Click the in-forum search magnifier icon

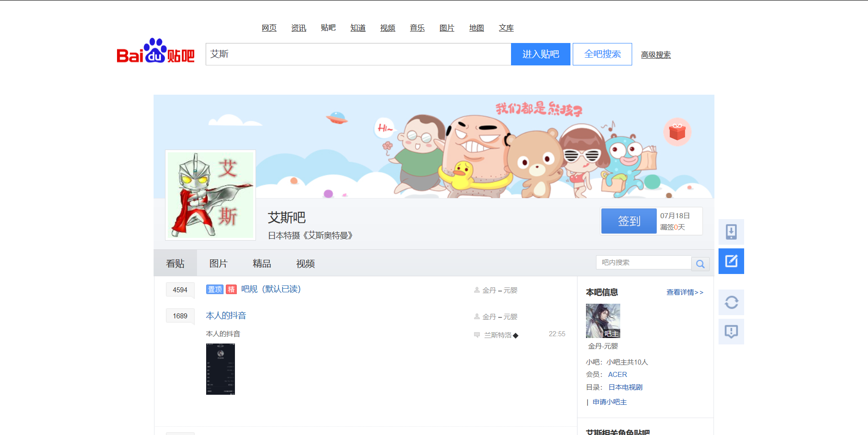700,263
